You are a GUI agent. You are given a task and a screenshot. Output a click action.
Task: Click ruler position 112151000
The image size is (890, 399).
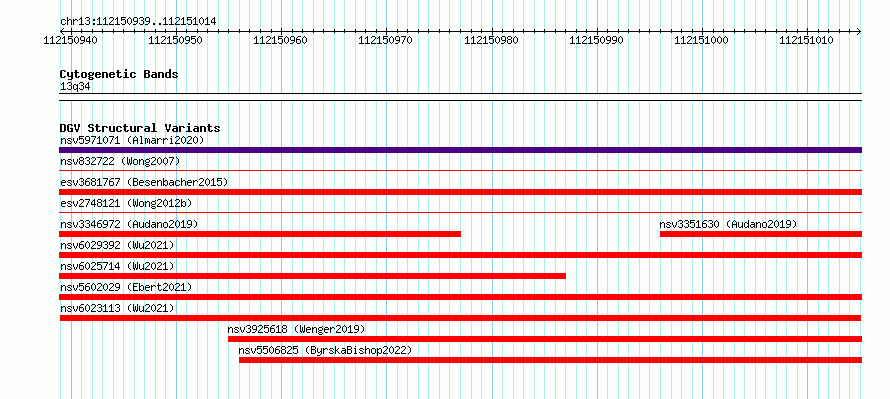702,40
